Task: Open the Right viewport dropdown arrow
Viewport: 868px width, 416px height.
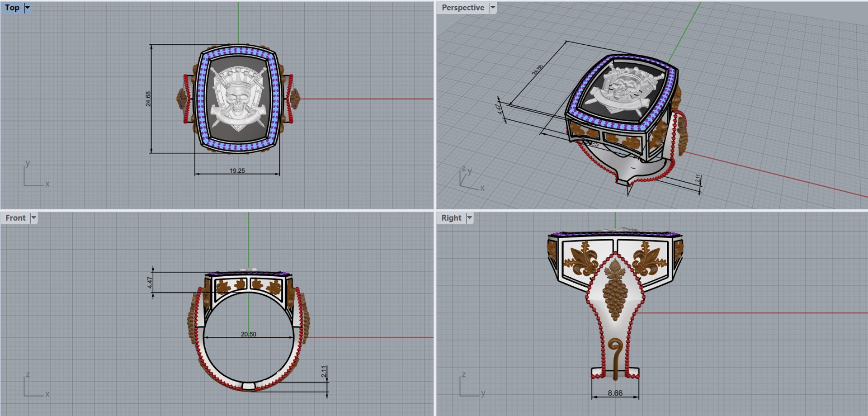Action: coord(469,218)
